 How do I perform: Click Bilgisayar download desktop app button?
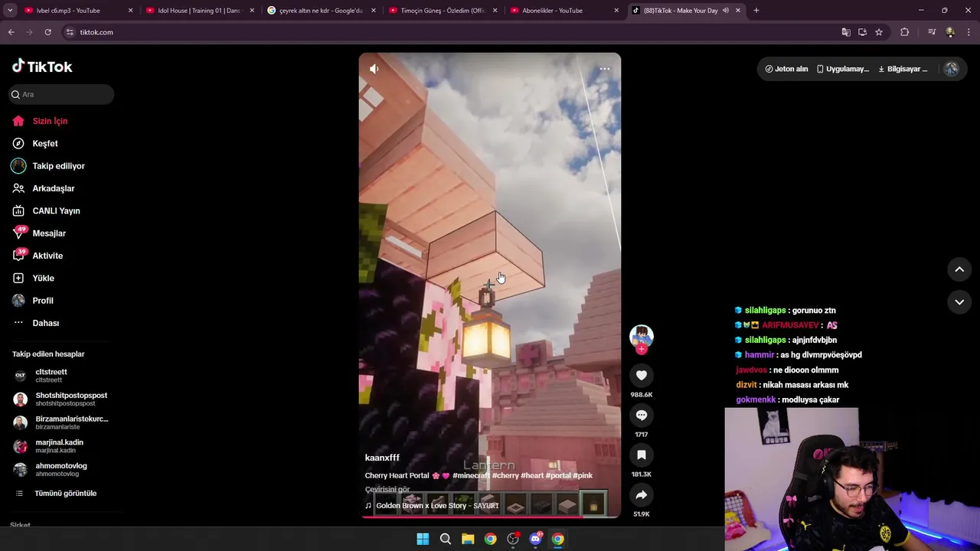903,69
